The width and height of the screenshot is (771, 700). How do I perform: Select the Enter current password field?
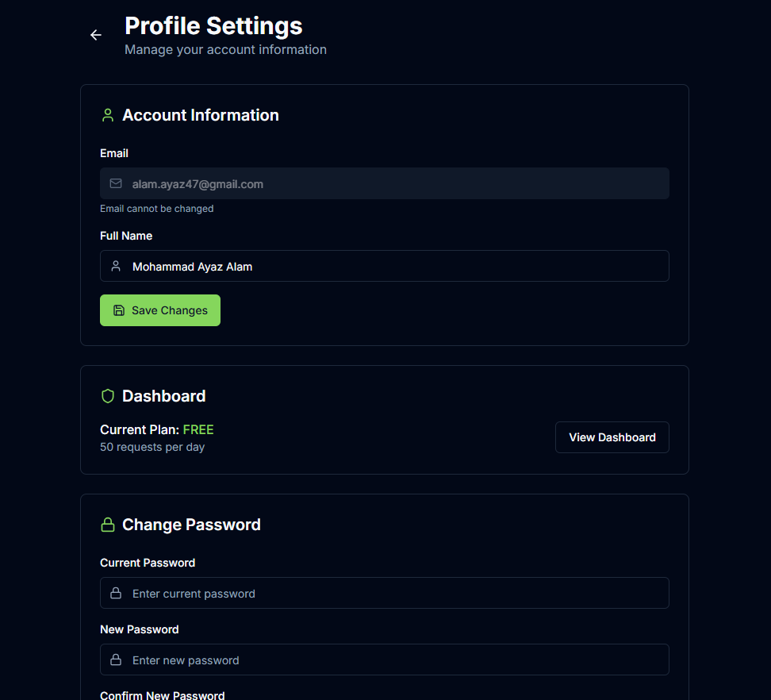click(x=385, y=593)
